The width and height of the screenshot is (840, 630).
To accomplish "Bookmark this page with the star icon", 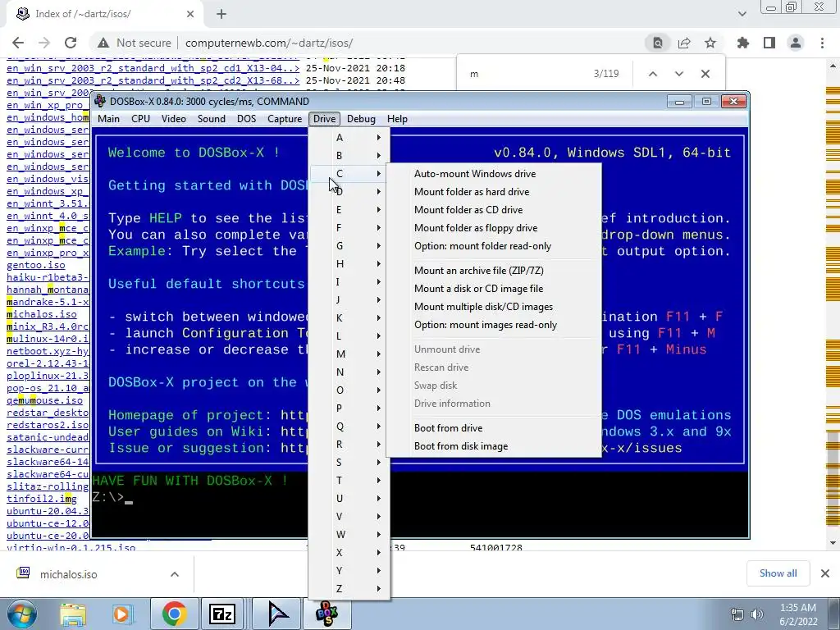I will click(x=710, y=43).
